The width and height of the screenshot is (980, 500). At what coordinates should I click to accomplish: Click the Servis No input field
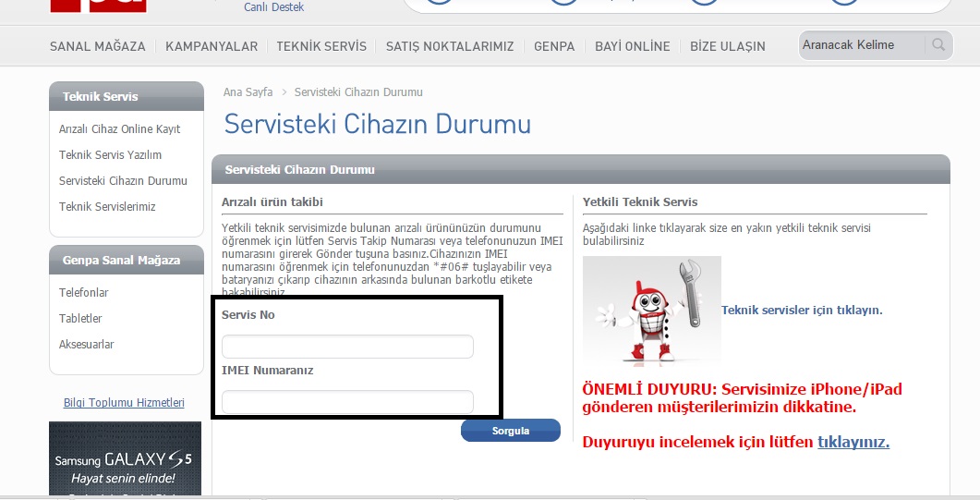pos(347,347)
